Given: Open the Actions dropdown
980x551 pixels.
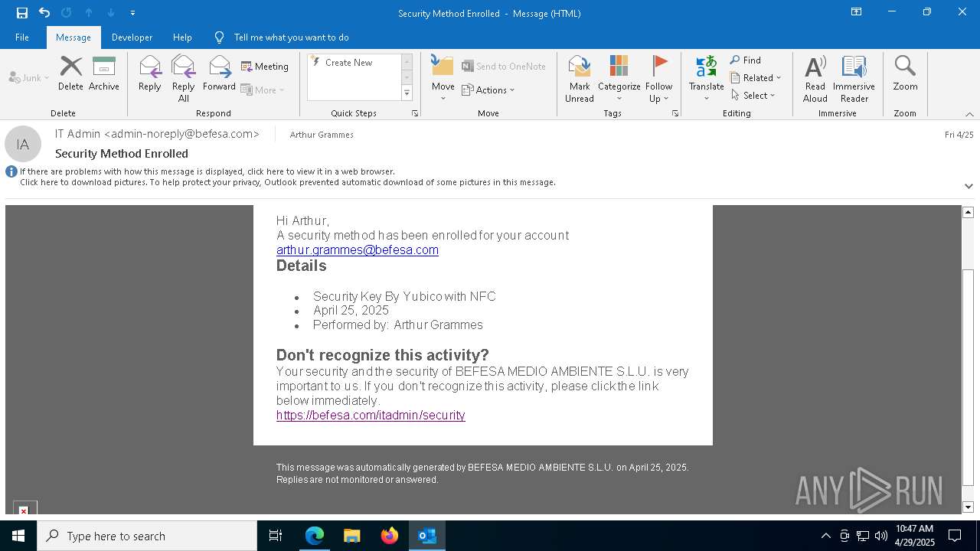Looking at the screenshot, I should (x=488, y=90).
